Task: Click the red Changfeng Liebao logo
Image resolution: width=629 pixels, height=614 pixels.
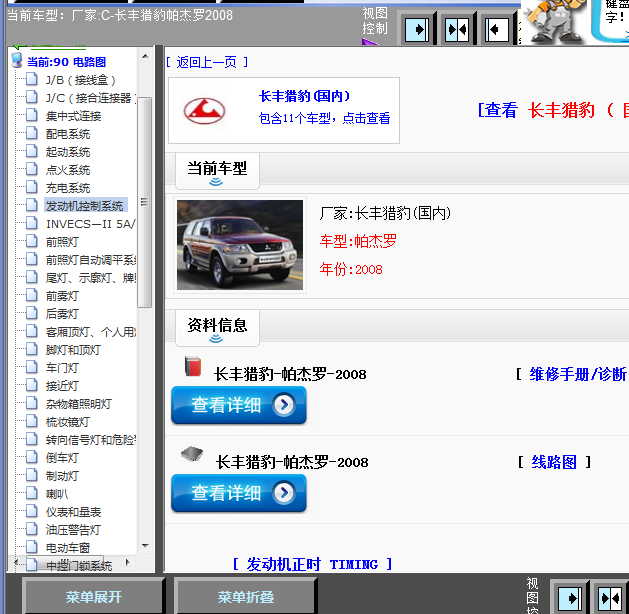Action: pyautogui.click(x=204, y=111)
